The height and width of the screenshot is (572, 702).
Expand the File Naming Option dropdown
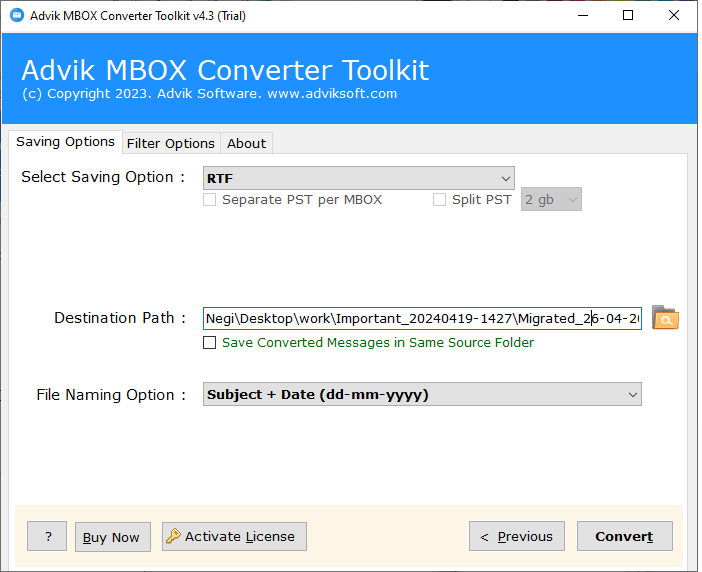pos(422,394)
